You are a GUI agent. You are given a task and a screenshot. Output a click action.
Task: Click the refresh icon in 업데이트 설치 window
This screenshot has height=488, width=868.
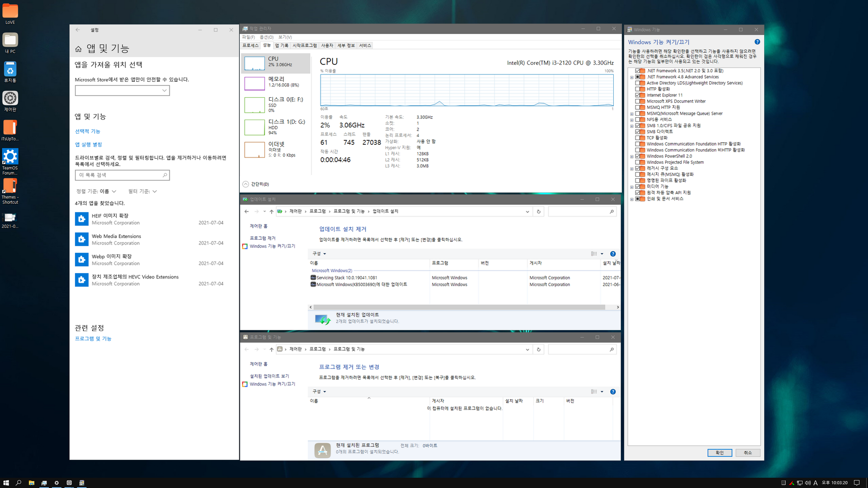[539, 212]
